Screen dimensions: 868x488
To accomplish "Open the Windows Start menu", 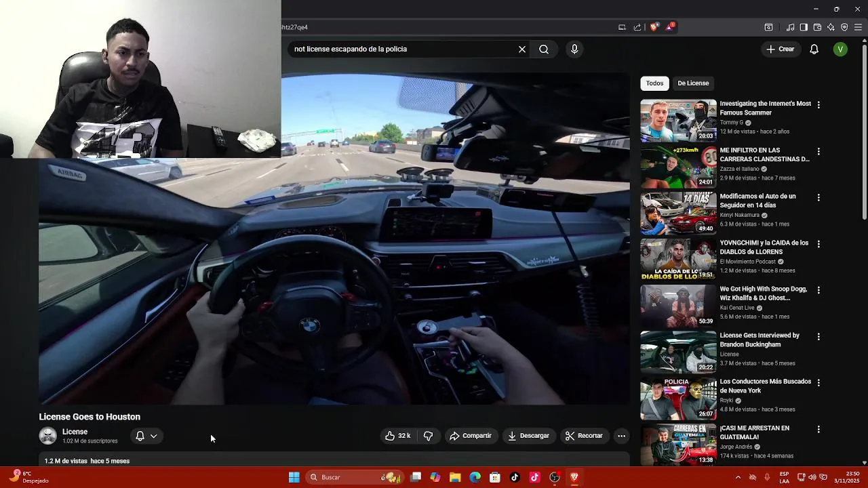I will click(294, 477).
